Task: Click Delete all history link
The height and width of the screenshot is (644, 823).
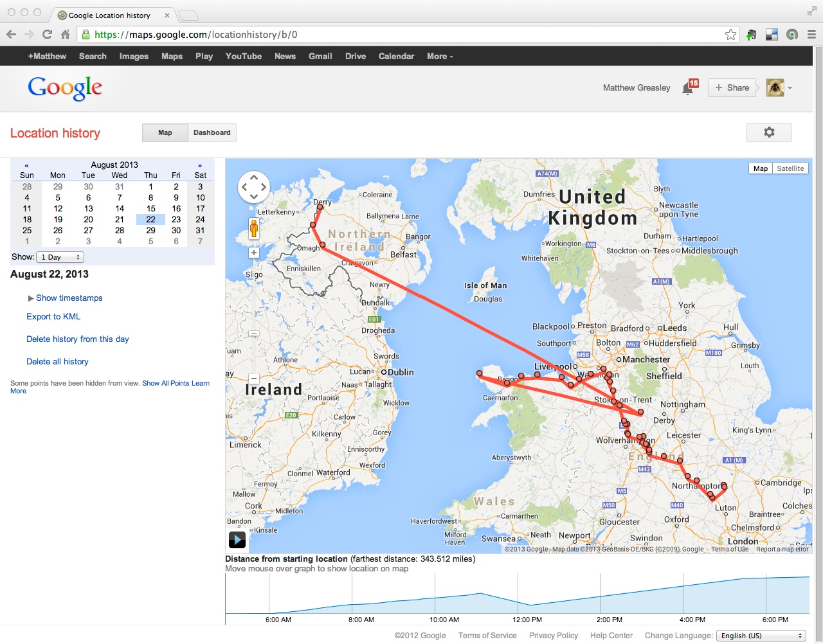Action: 57,362
